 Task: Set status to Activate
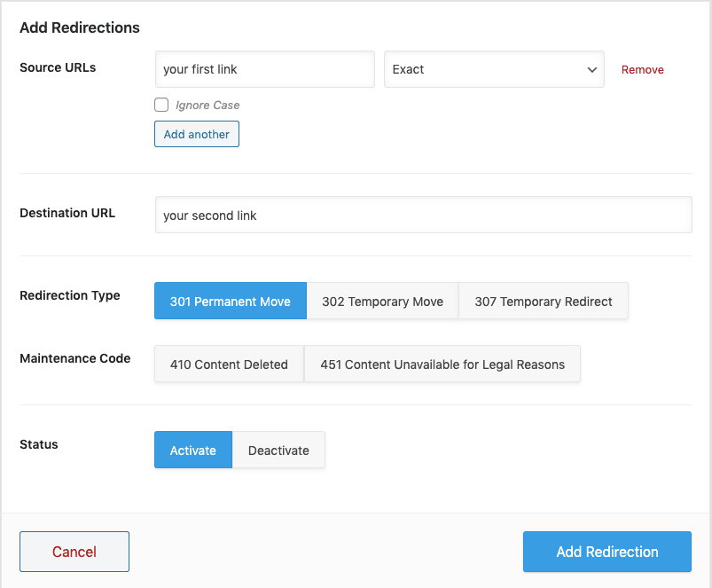(x=193, y=451)
